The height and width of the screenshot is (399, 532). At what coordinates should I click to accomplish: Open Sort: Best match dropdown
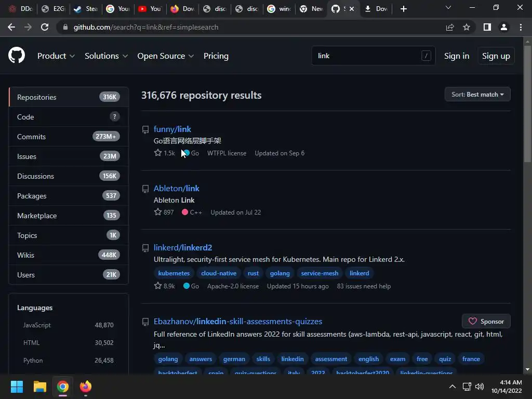click(477, 95)
